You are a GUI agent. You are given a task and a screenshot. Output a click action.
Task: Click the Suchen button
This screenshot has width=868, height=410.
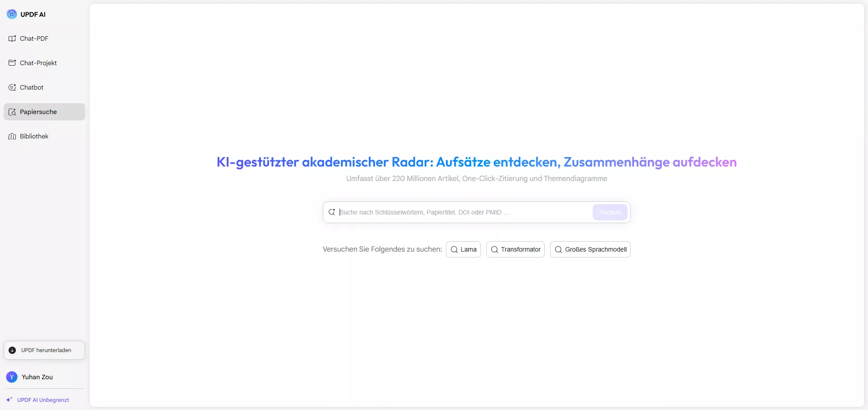pyautogui.click(x=610, y=212)
